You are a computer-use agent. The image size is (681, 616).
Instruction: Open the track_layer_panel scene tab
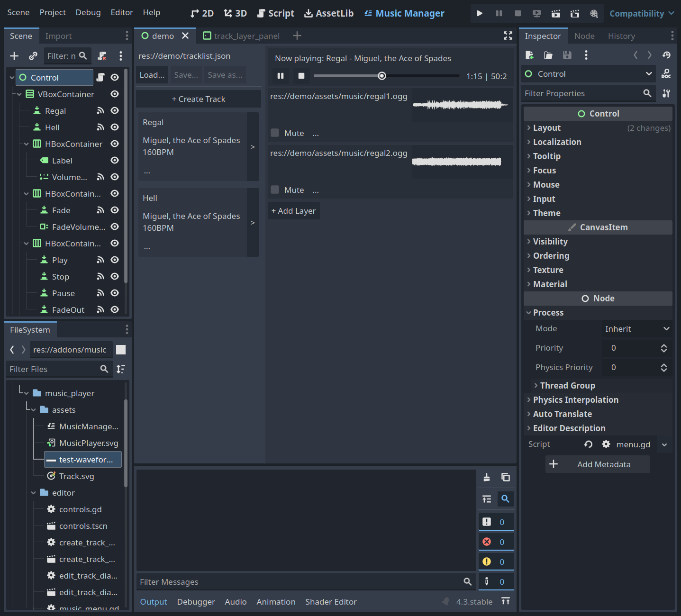[x=241, y=36]
